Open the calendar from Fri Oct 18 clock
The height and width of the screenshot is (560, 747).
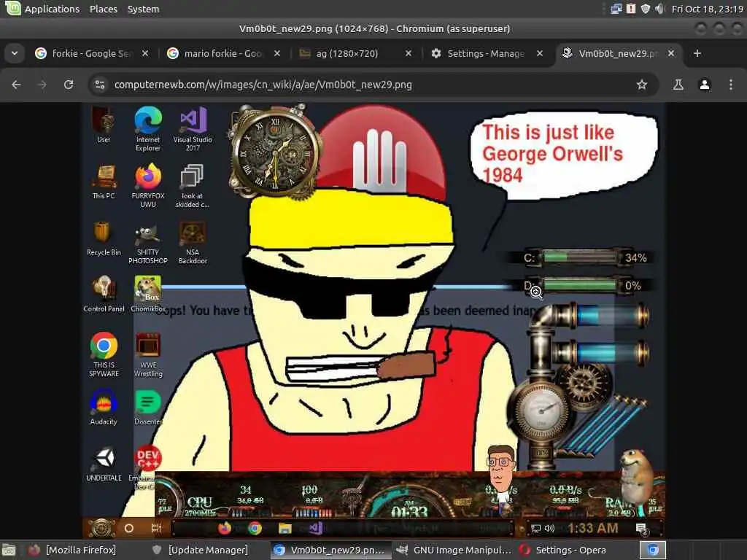click(707, 9)
